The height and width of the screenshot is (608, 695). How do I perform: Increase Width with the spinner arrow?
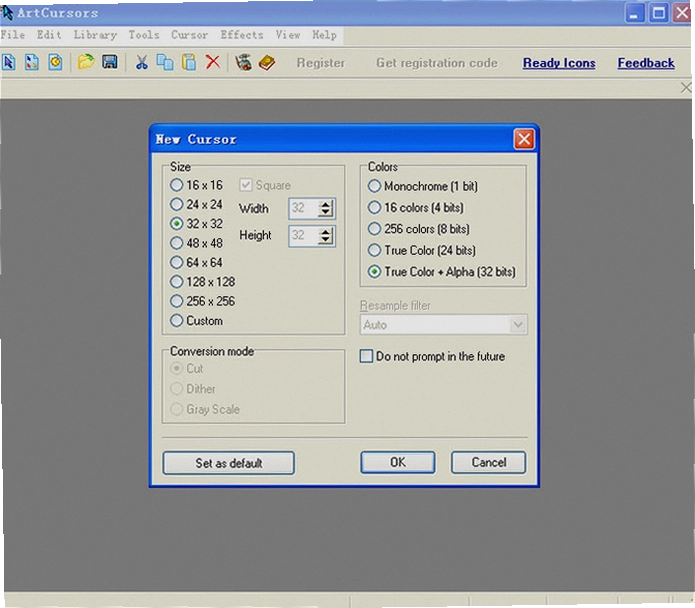(x=326, y=205)
